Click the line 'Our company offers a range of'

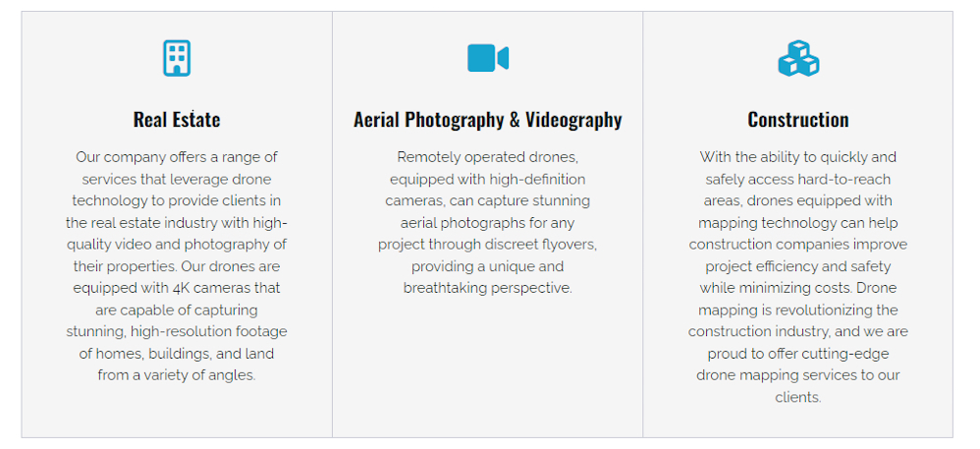point(177,157)
